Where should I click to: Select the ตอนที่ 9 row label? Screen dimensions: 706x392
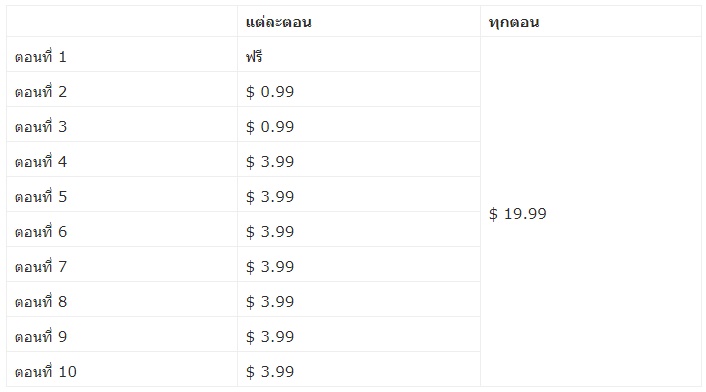click(x=41, y=337)
